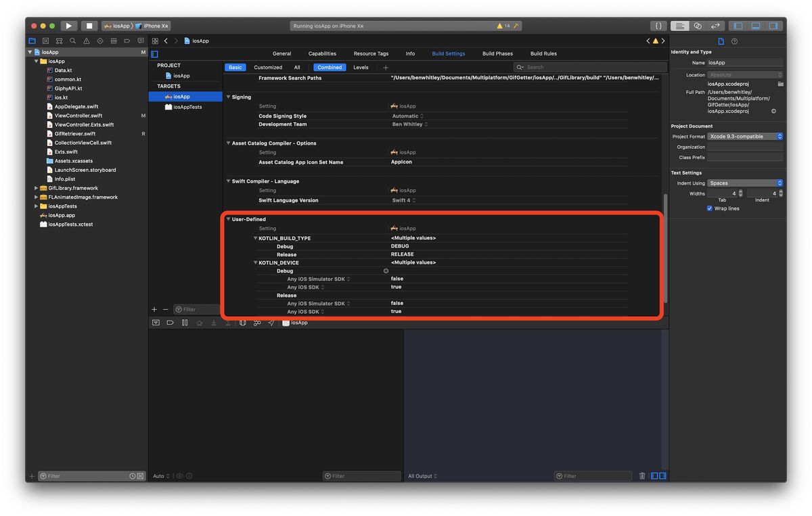Screen dimensions: 812x516
Task: Open the Code Signing Style popup
Action: 408,116
